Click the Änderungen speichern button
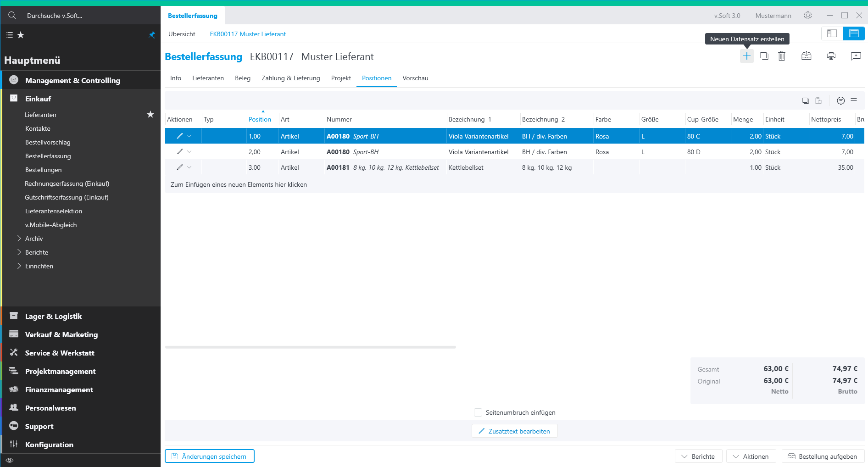 tap(209, 456)
